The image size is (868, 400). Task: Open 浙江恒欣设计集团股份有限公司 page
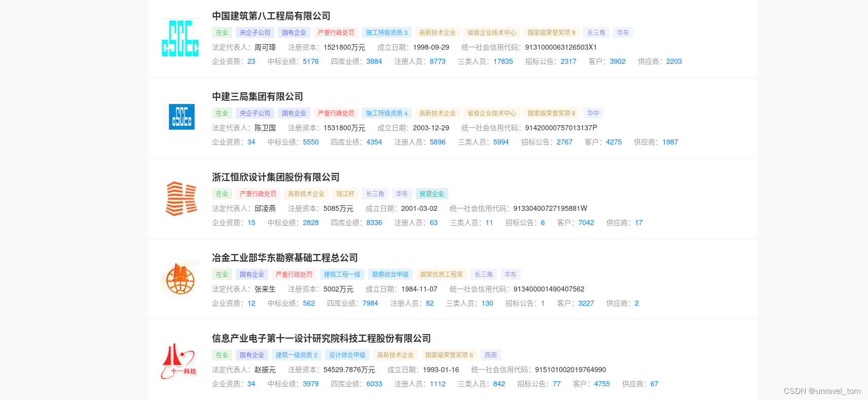coord(276,177)
